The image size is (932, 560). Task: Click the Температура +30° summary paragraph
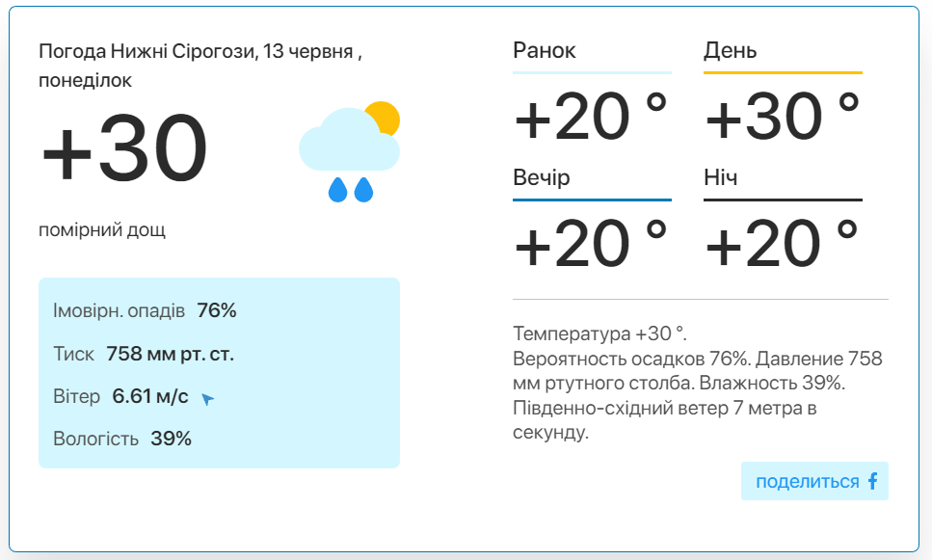tap(697, 383)
